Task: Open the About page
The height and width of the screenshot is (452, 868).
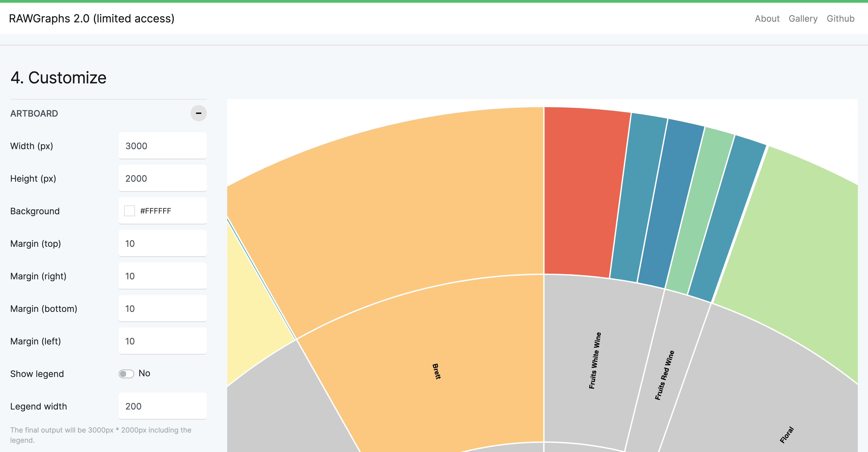Action: [x=767, y=19]
